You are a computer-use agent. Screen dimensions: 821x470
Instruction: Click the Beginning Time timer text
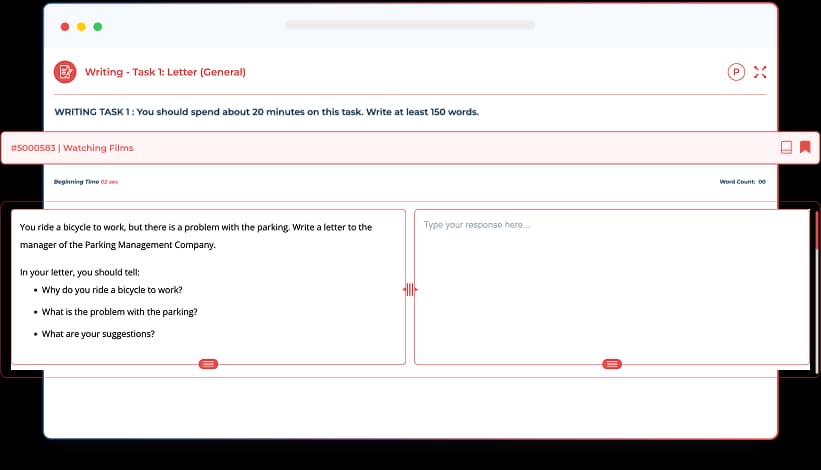(x=86, y=182)
